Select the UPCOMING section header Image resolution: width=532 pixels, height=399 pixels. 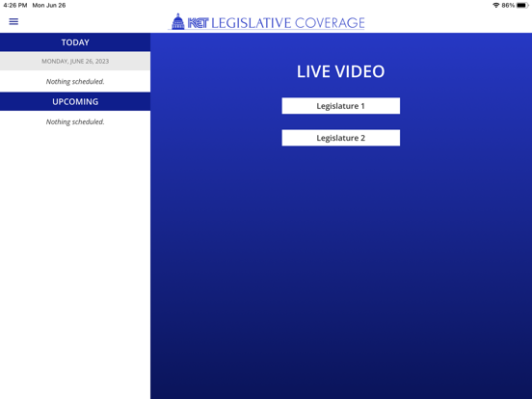75,101
